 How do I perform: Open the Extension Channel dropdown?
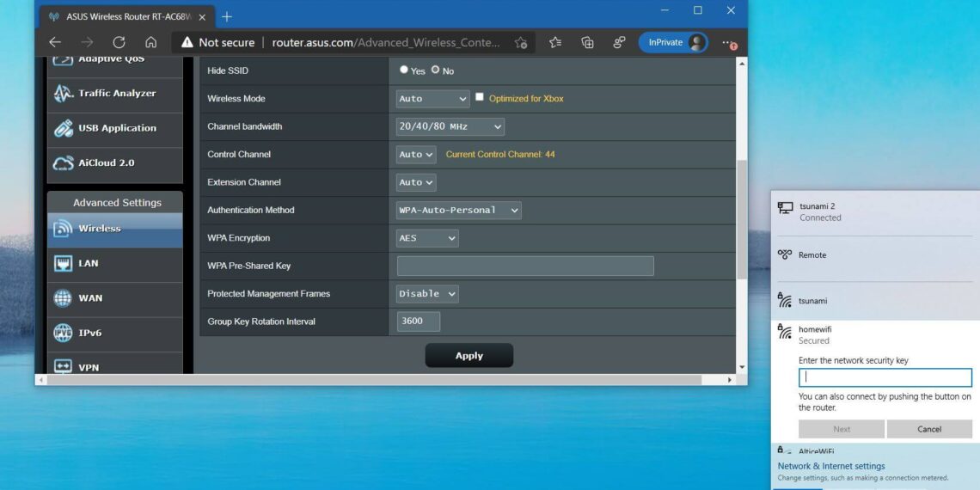[415, 182]
